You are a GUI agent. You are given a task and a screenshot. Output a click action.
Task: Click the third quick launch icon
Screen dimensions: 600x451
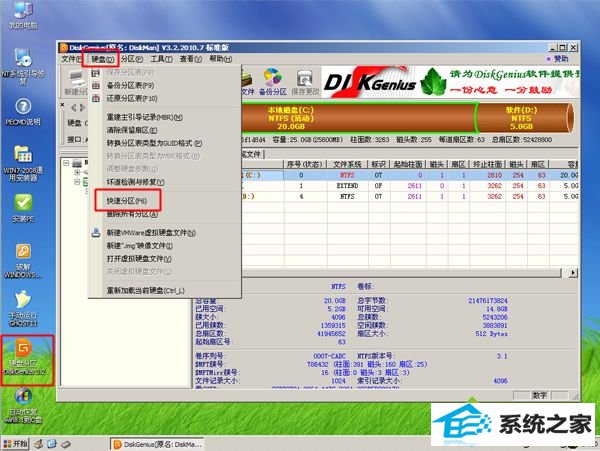[66, 444]
